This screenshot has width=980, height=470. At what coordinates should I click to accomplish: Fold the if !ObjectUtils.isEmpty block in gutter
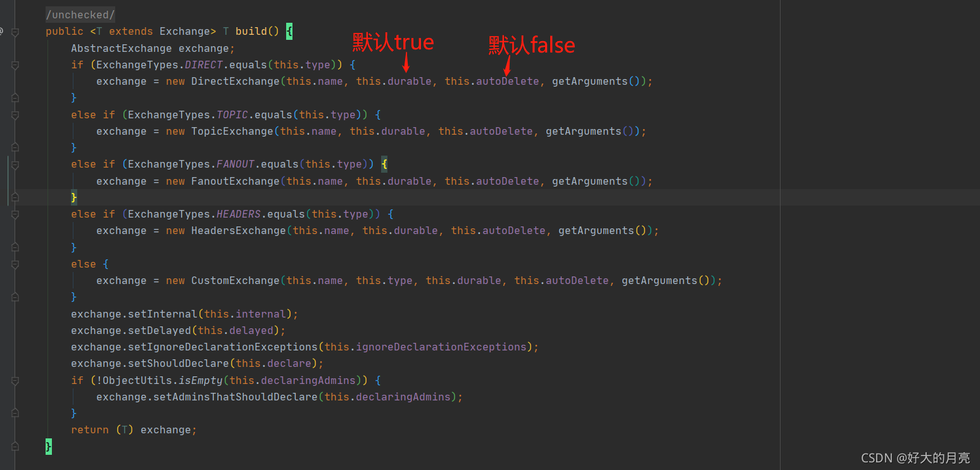click(x=15, y=380)
